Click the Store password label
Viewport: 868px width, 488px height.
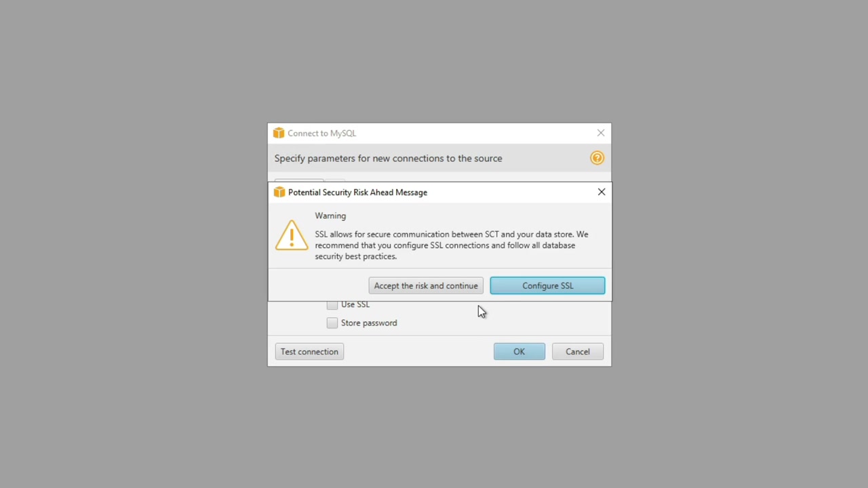369,323
